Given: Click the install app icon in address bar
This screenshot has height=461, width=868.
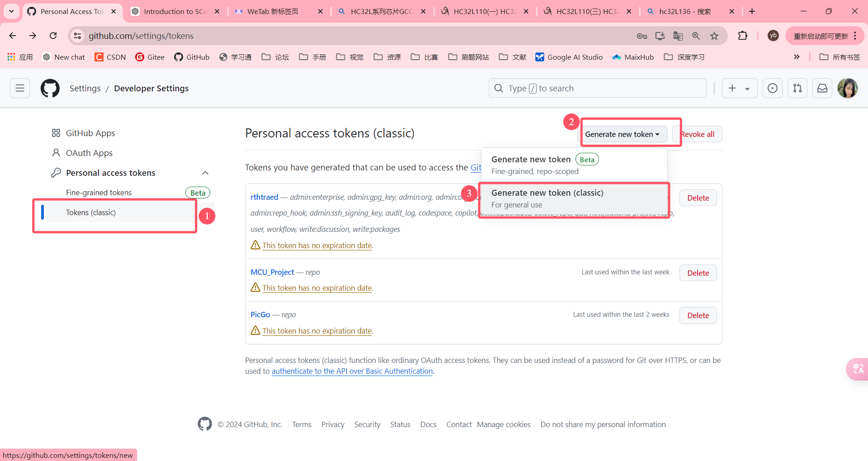Looking at the screenshot, I should [660, 36].
